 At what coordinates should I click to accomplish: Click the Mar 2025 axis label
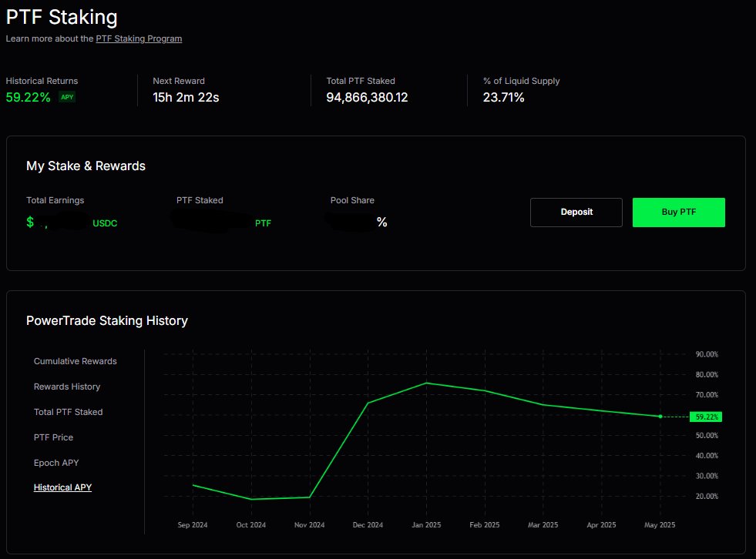[x=543, y=525]
